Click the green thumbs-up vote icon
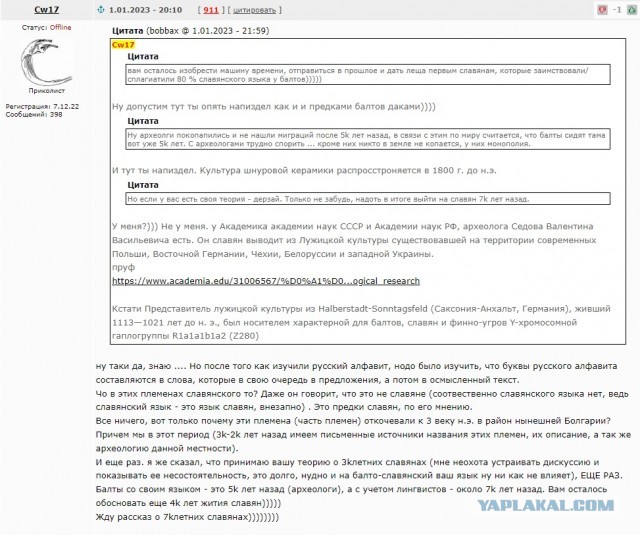 (632, 10)
